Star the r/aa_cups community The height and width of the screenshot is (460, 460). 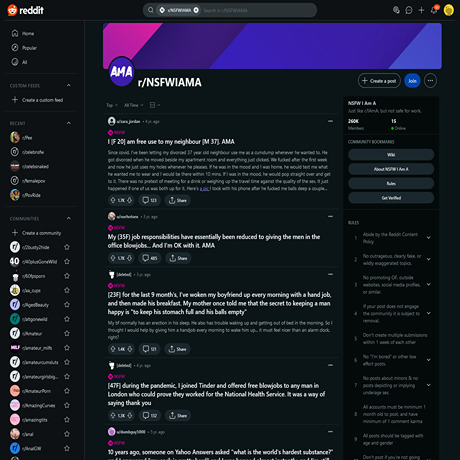click(x=67, y=290)
